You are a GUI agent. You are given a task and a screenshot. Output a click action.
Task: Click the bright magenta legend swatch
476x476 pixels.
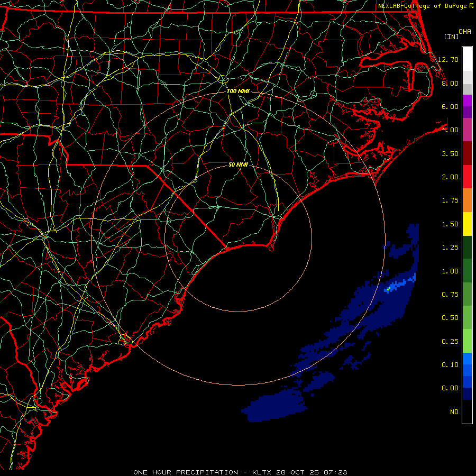[467, 100]
